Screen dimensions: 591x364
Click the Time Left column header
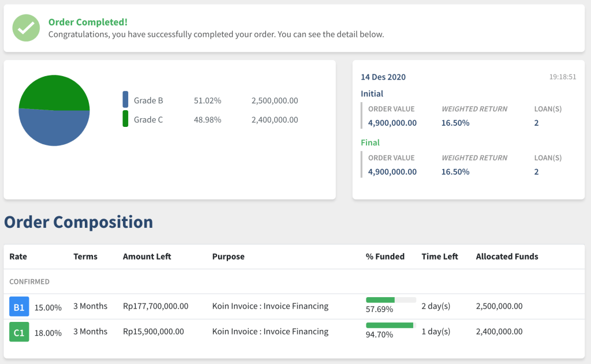(440, 257)
